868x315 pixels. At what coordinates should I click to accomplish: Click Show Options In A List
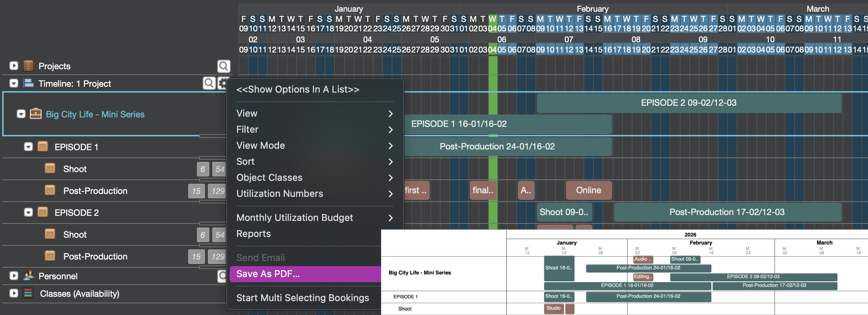pos(298,89)
